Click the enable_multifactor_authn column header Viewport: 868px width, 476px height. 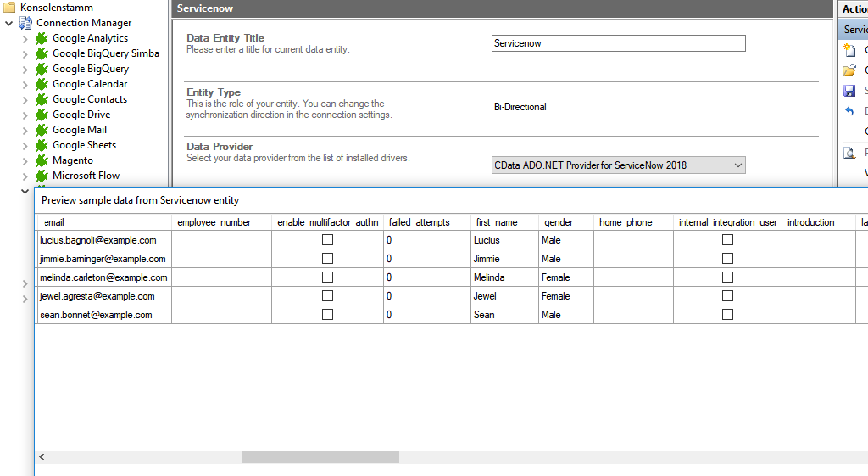(x=328, y=222)
